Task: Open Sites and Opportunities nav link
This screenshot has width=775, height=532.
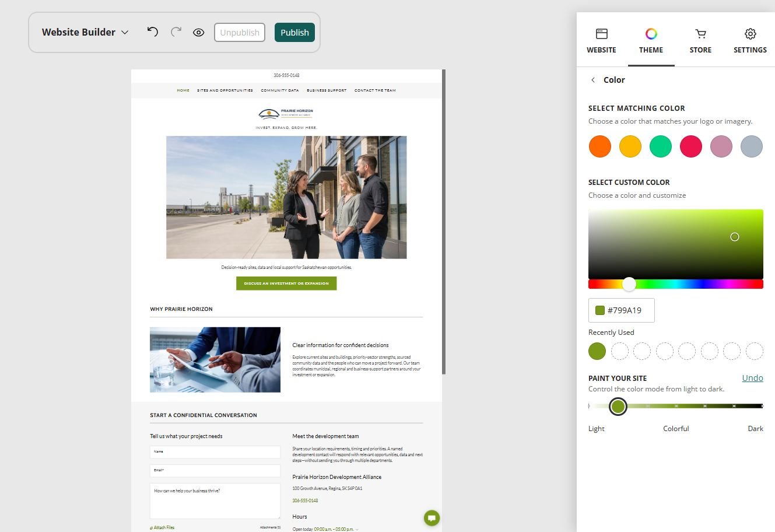Action: pyautogui.click(x=225, y=90)
